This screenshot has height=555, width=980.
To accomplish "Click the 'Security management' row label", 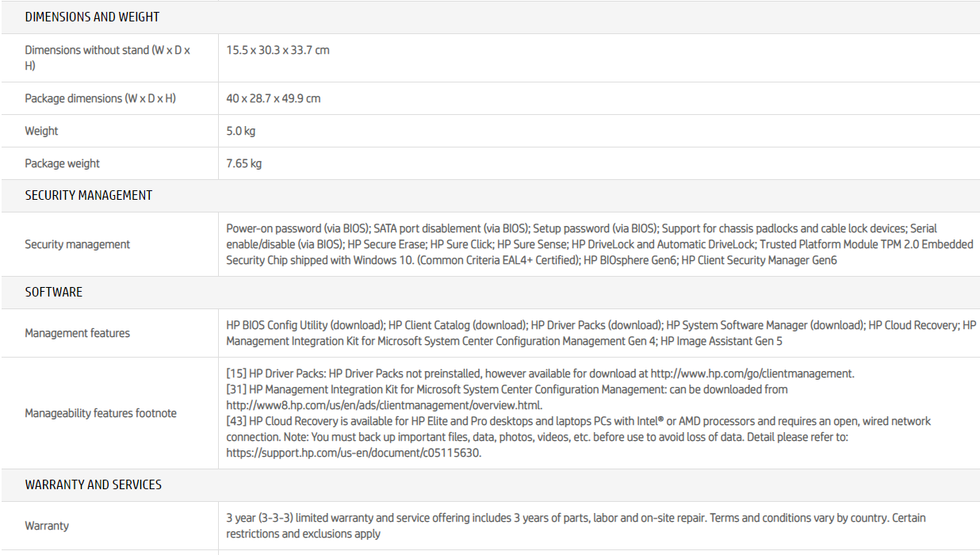I will pos(77,244).
